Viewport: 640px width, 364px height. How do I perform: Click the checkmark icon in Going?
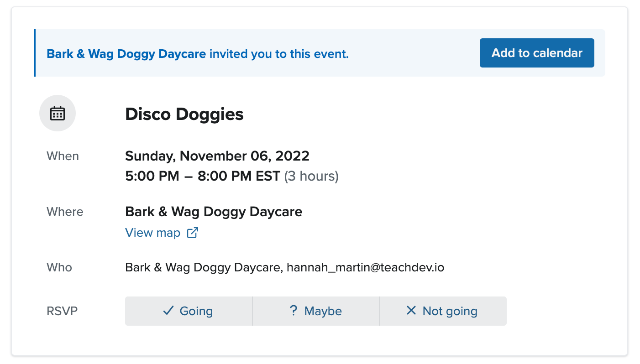click(168, 311)
